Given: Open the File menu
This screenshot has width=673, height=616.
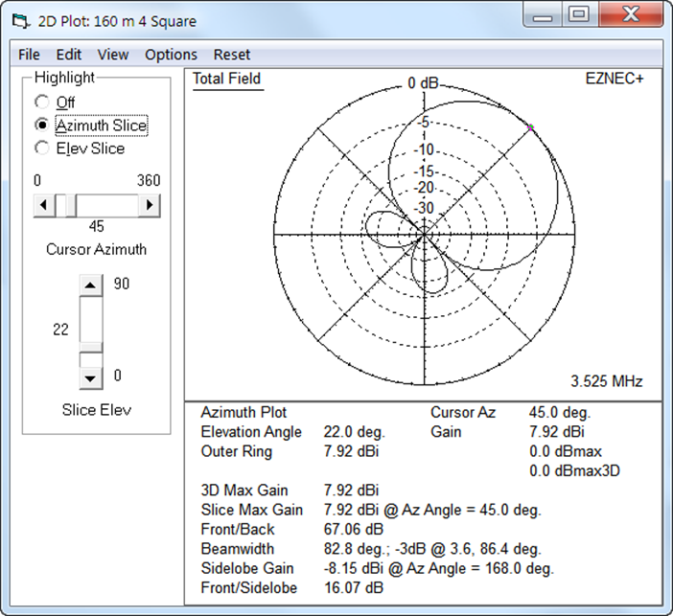Looking at the screenshot, I should point(29,55).
